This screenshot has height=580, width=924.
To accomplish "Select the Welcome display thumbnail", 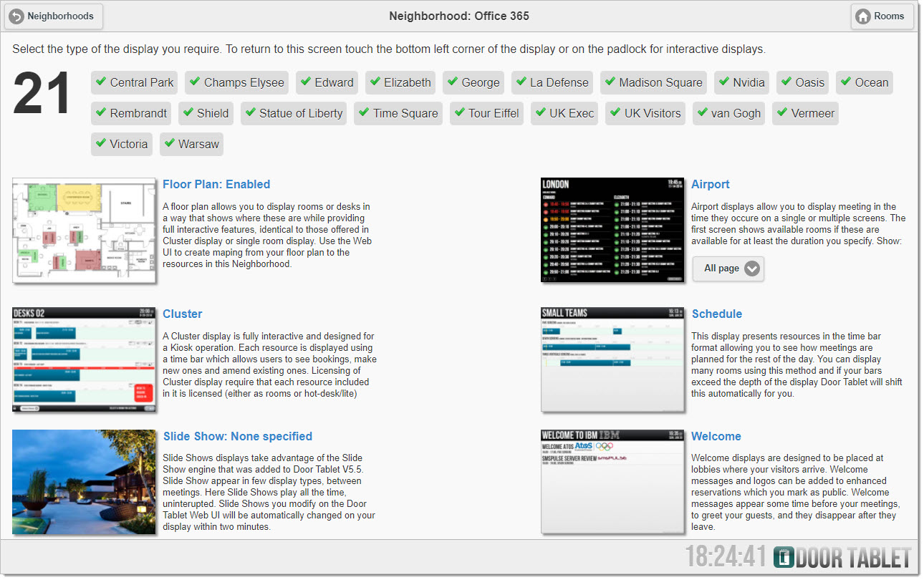I will (x=612, y=482).
